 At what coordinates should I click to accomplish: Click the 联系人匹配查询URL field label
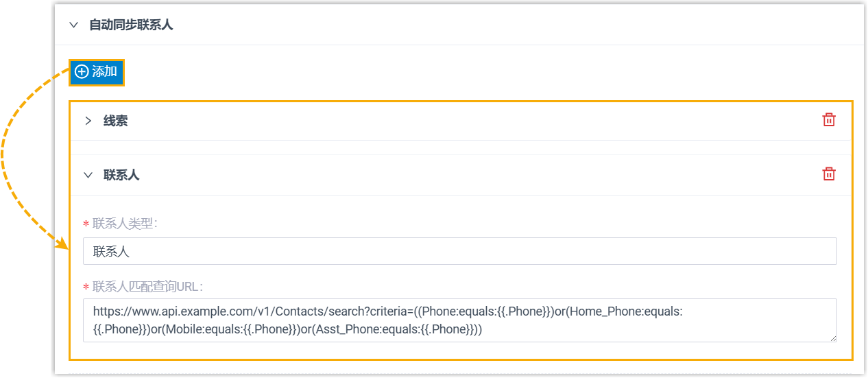pos(147,286)
